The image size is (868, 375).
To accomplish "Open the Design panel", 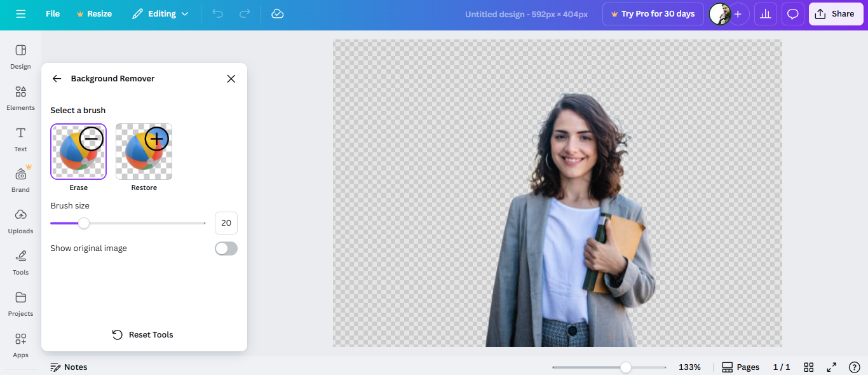I will click(20, 57).
